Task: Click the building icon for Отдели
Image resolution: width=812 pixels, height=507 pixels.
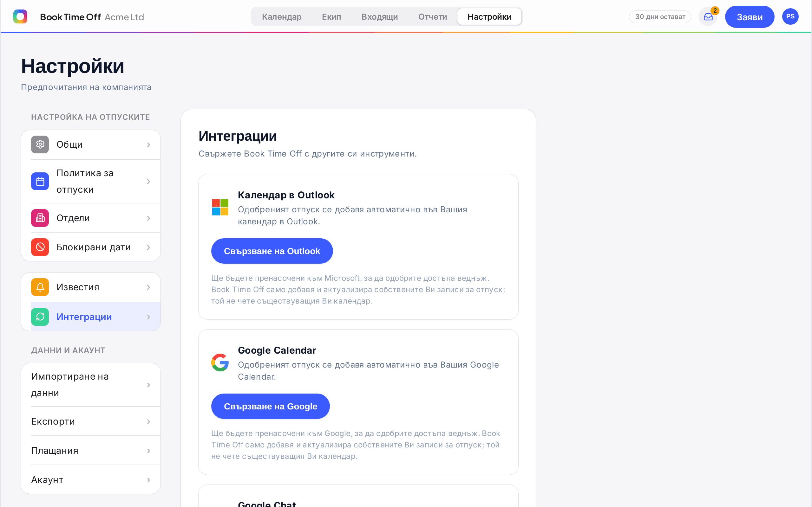Action: 40,218
